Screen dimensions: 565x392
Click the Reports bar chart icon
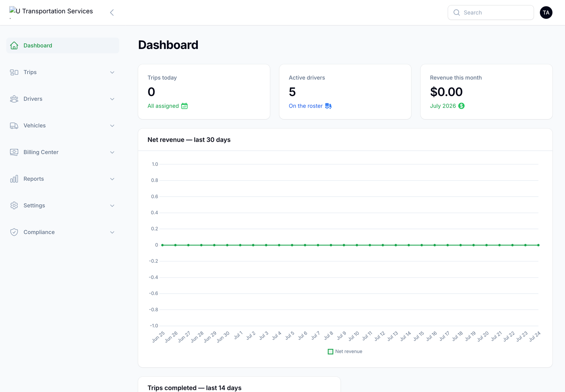point(14,179)
